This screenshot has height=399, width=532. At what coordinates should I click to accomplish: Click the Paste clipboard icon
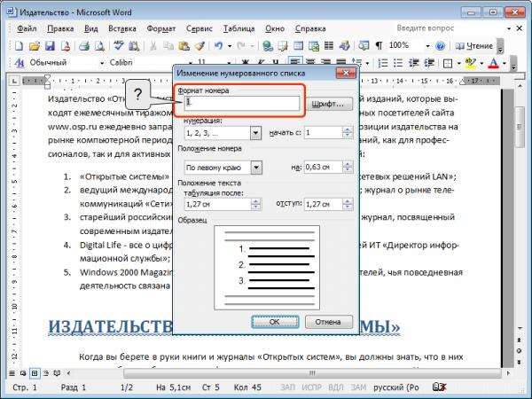pos(184,46)
